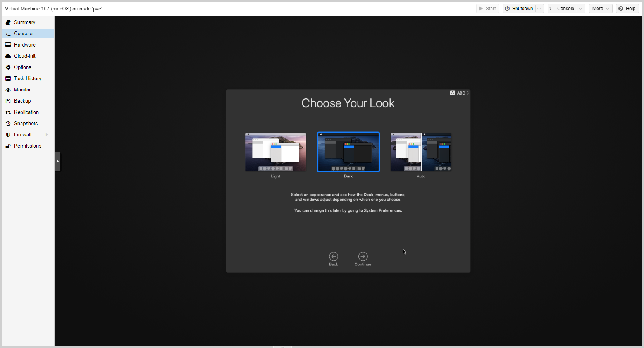Image resolution: width=644 pixels, height=348 pixels.
Task: Click the Back arrow icon
Action: pyautogui.click(x=334, y=257)
